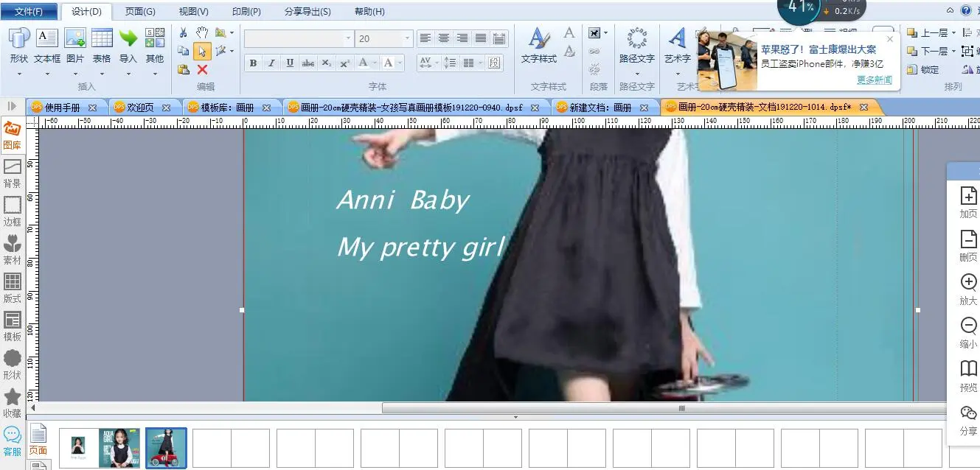Click the 锁定 lock button

pos(922,69)
